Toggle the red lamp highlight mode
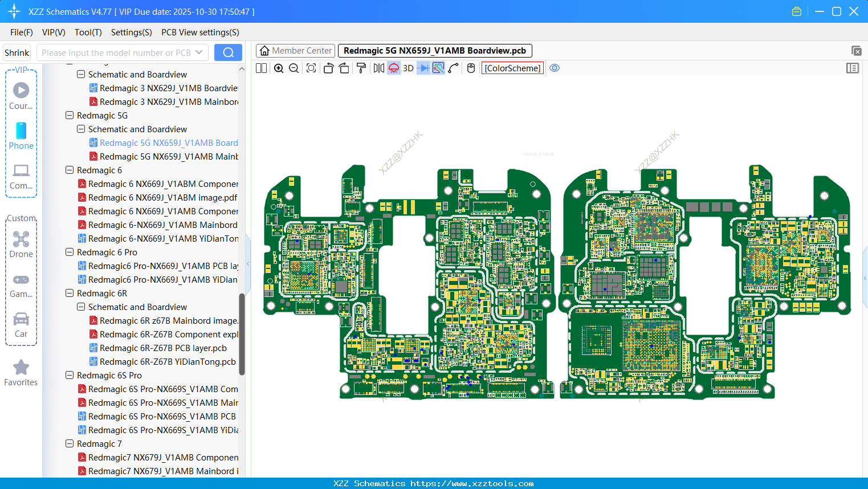The image size is (868, 489). (393, 68)
